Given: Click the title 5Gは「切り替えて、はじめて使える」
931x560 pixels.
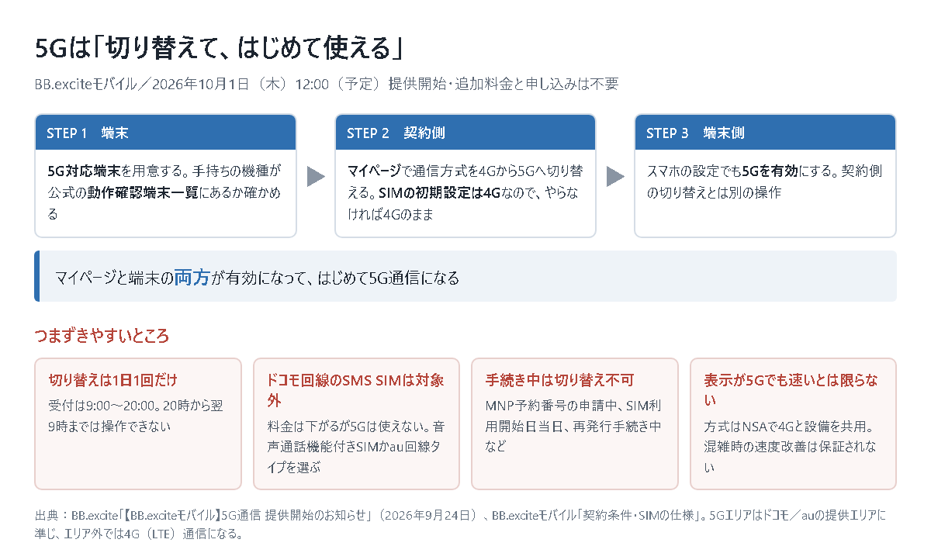Looking at the screenshot, I should [221, 48].
